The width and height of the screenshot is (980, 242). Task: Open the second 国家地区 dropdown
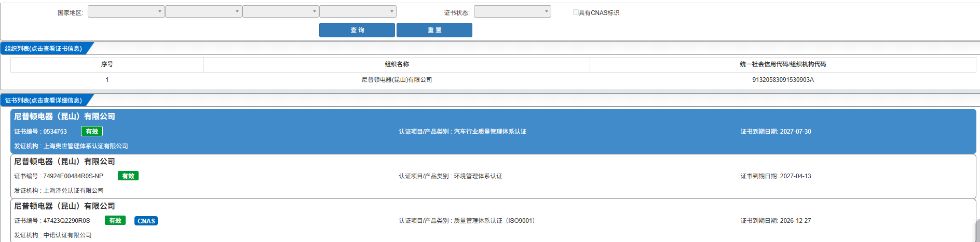pos(203,11)
